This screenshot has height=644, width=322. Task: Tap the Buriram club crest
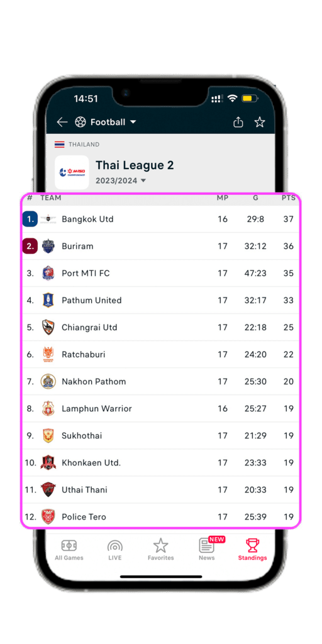point(48,246)
